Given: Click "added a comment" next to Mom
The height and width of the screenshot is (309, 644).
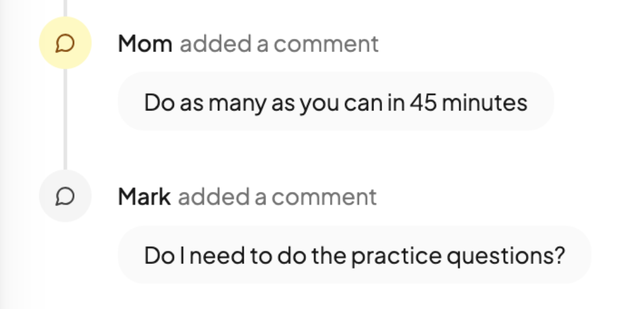Looking at the screenshot, I should pos(279,44).
